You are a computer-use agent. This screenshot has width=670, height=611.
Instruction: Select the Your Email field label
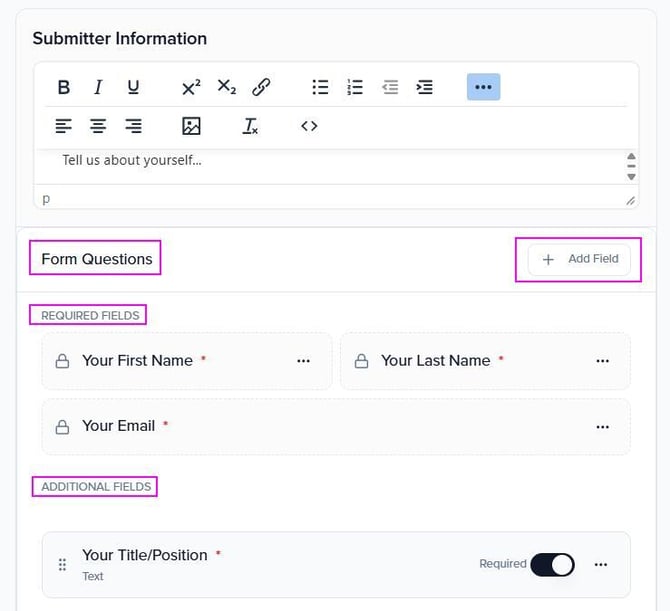coord(118,426)
